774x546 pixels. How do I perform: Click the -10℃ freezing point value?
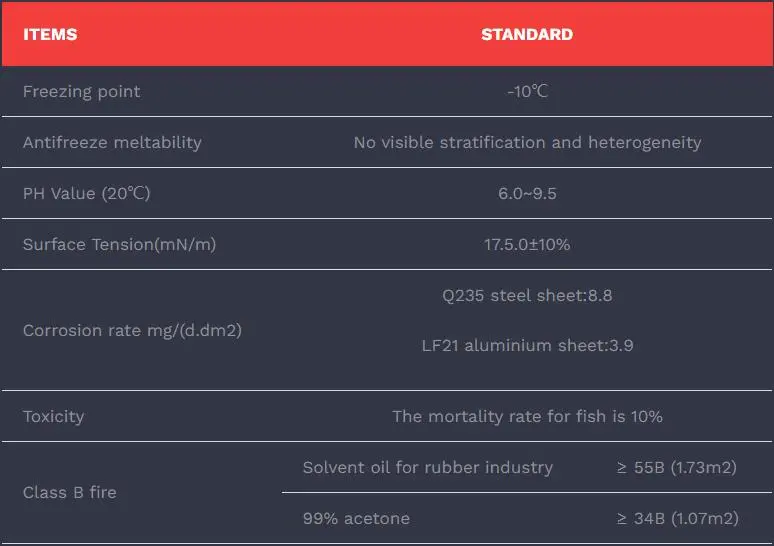[527, 91]
